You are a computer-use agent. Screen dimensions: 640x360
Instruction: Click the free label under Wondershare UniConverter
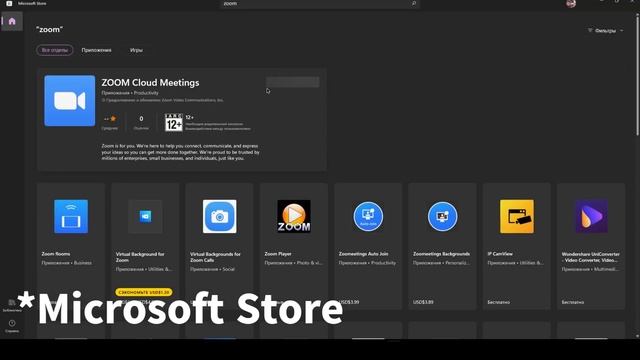(573, 302)
